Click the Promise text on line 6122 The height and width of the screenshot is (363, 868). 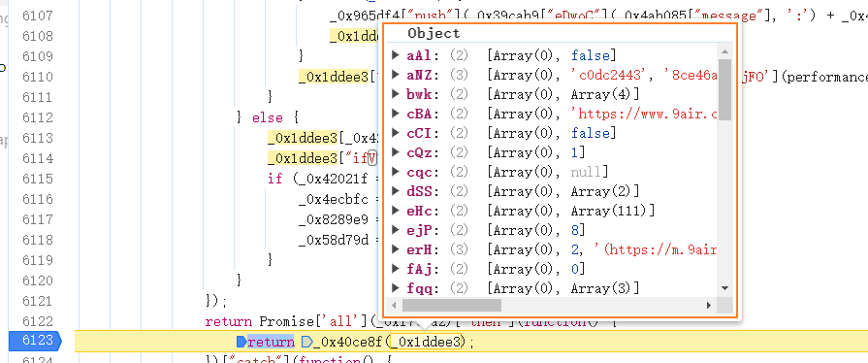(x=287, y=321)
